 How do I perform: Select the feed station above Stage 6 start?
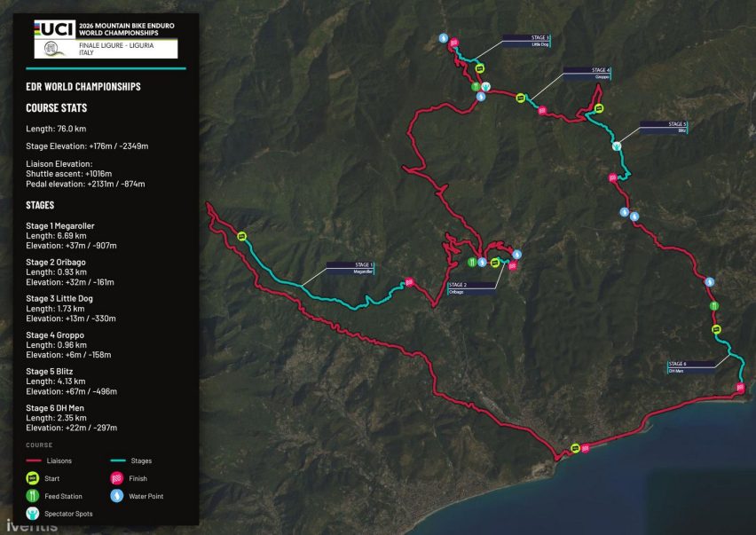click(x=714, y=305)
